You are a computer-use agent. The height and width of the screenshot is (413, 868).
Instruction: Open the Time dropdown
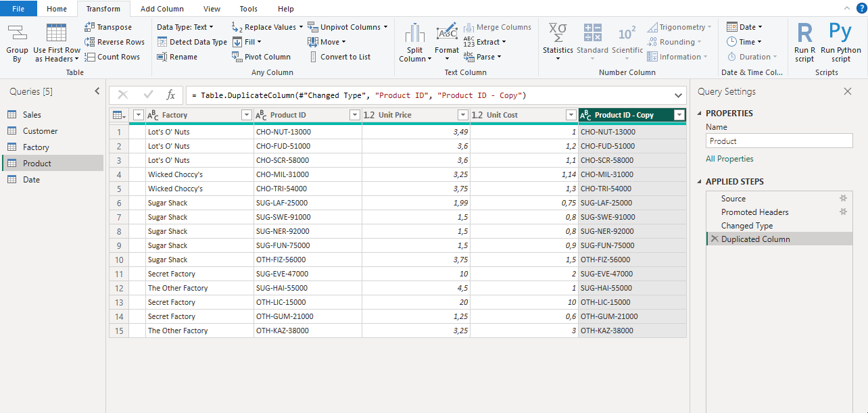coord(744,42)
